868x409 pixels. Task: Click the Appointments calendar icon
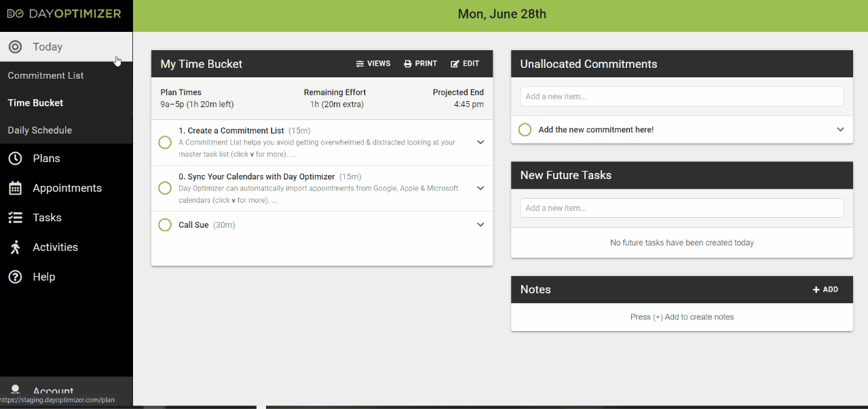coord(15,188)
